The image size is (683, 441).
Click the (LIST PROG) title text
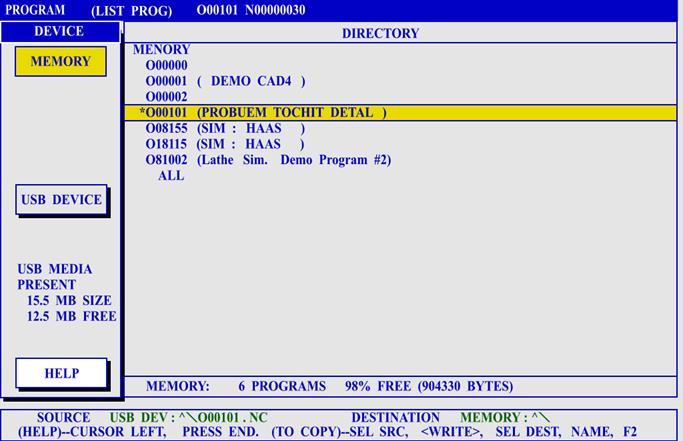click(132, 10)
